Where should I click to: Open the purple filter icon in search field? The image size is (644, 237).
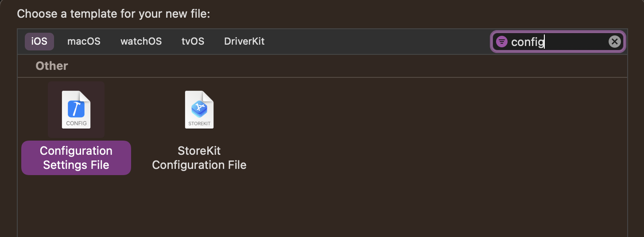pyautogui.click(x=501, y=42)
